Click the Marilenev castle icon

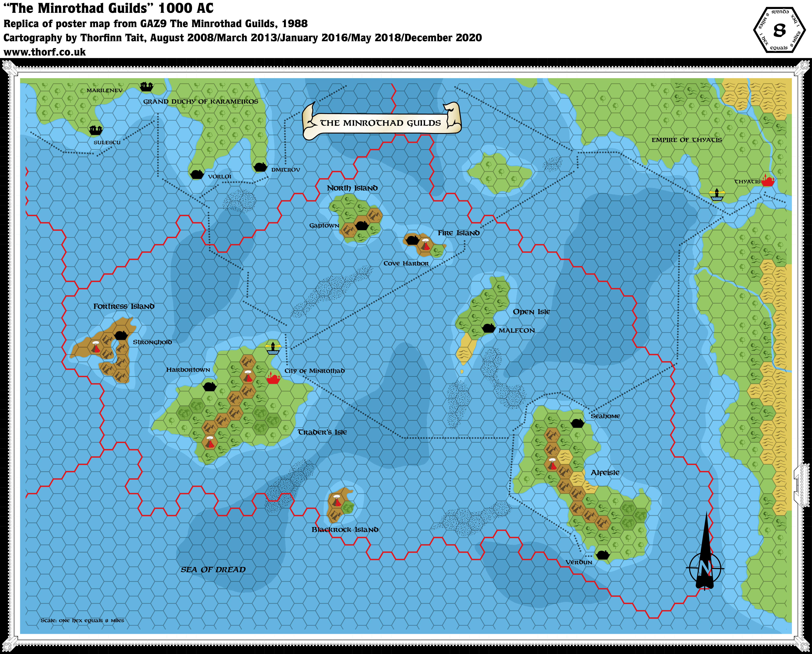click(x=146, y=87)
